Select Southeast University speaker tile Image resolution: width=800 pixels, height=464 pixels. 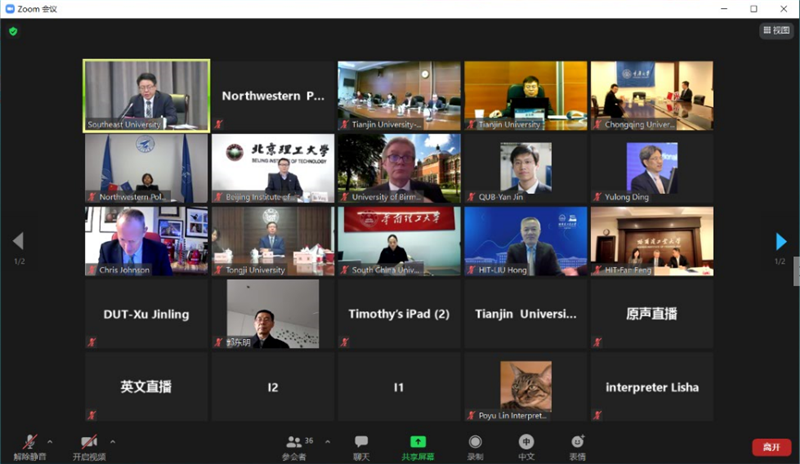coord(146,96)
